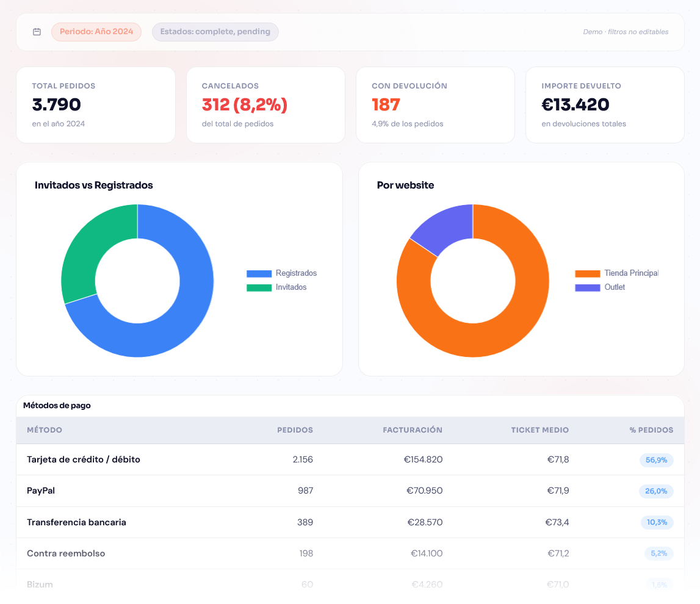700x604 pixels.
Task: Select the CON DEVOLUCIÓN card
Action: (x=435, y=104)
